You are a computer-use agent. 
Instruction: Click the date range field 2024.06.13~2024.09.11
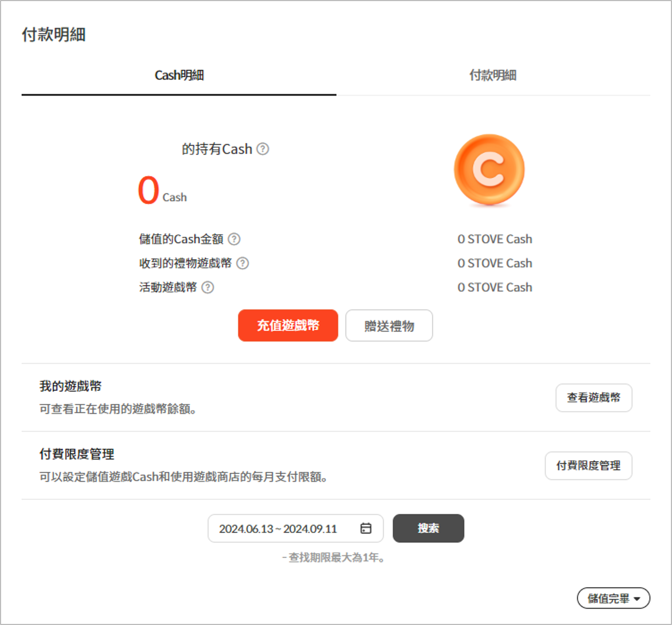click(278, 529)
